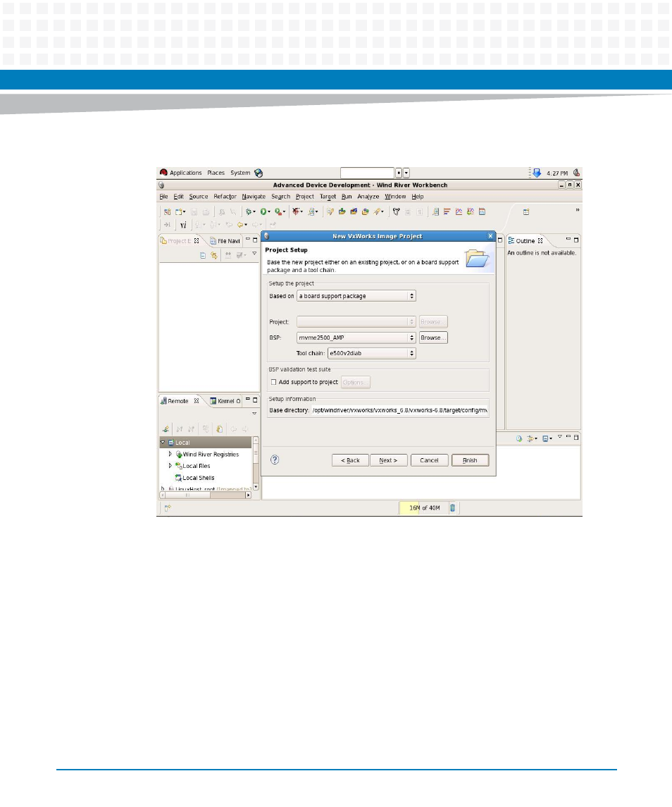Show hidden toolbar items chevron
The height and width of the screenshot is (807, 672).
pos(578,210)
